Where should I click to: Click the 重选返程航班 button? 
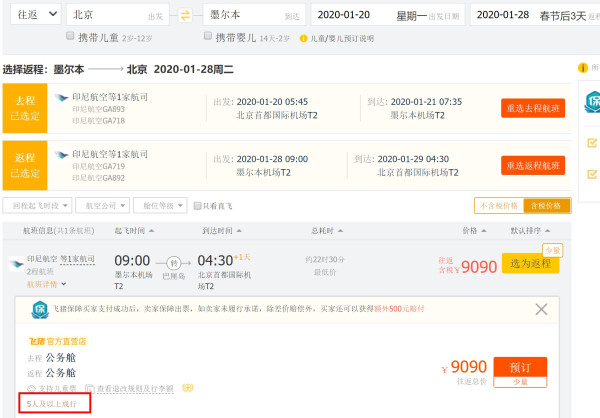click(x=533, y=166)
